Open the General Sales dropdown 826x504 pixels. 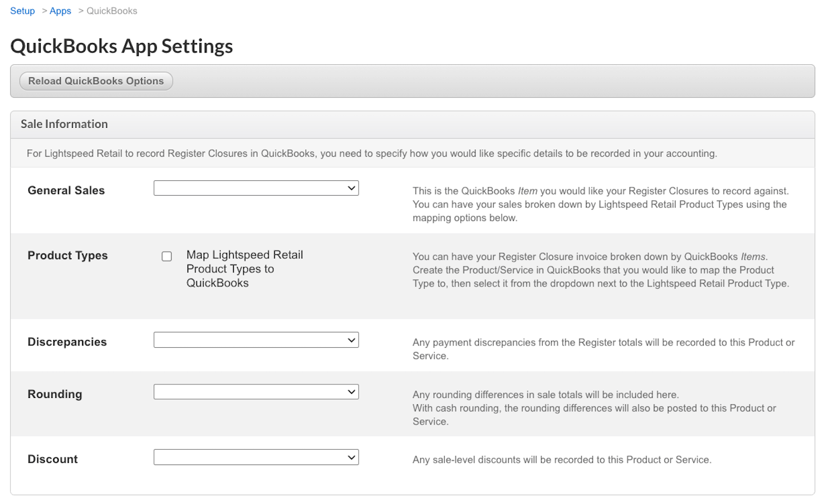point(256,188)
